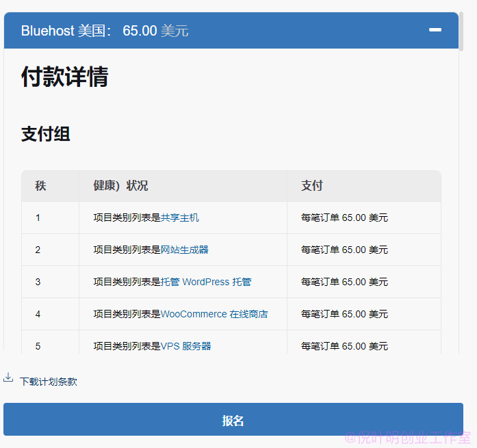Click the 65.00 美元 header amount

pos(155,31)
